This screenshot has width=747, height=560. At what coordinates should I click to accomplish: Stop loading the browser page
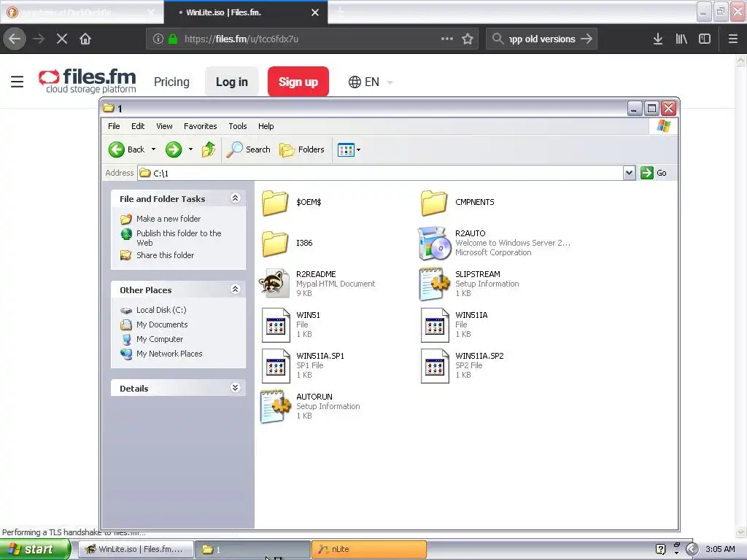point(62,39)
